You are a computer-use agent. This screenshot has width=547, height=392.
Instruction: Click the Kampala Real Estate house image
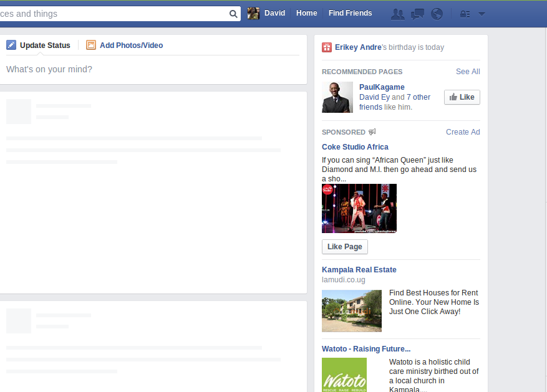(x=352, y=311)
